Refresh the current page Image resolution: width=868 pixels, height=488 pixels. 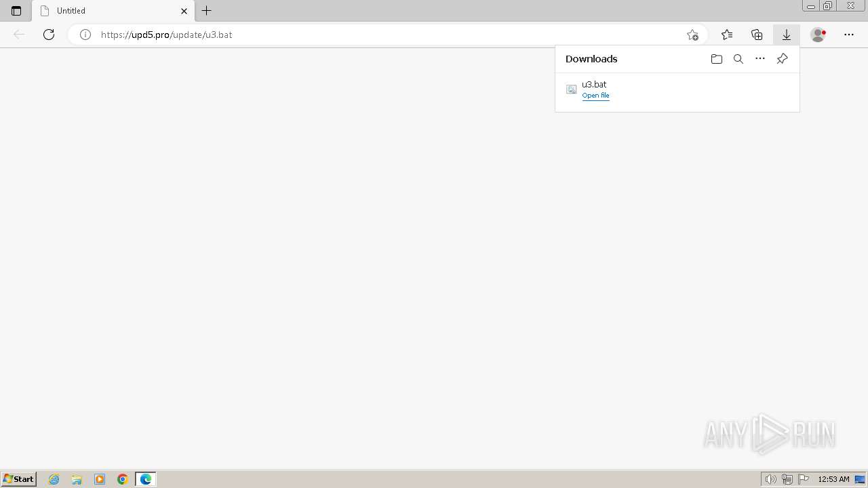click(x=49, y=35)
